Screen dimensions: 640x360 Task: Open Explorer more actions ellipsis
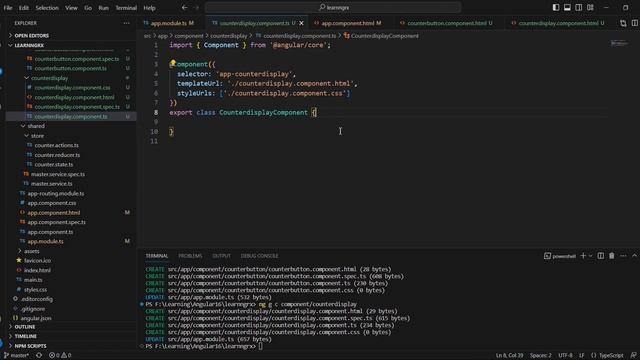click(127, 23)
